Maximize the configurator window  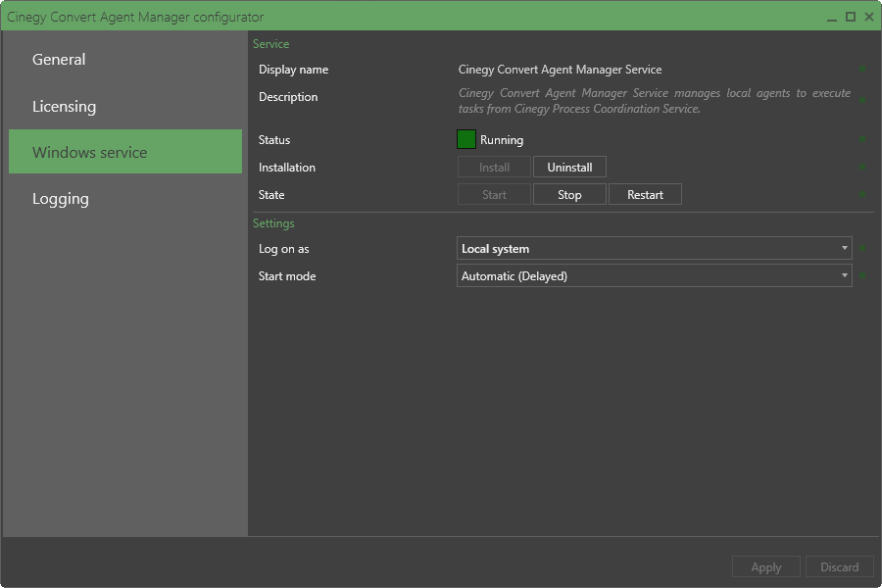click(851, 17)
